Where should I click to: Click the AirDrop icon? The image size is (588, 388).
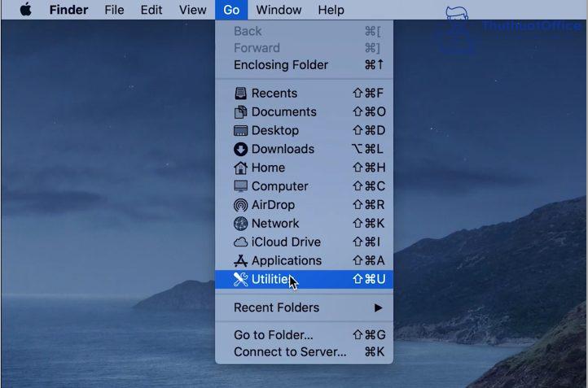[x=240, y=205]
